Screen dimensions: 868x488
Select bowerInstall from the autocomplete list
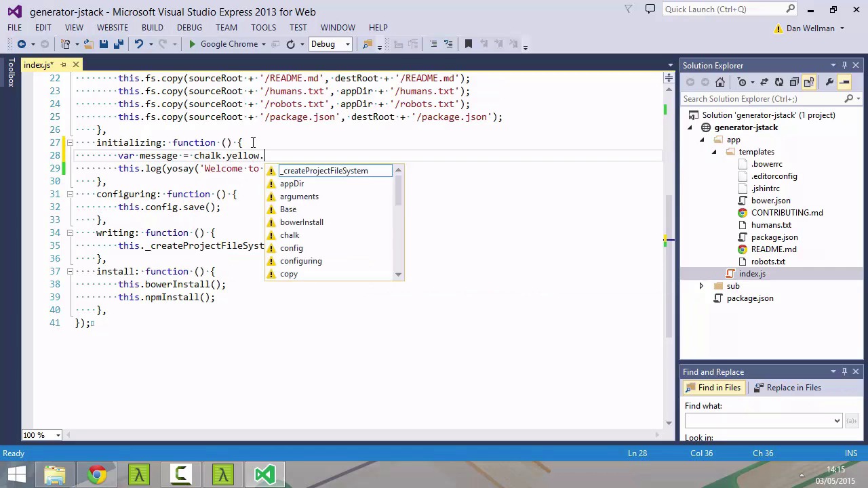[301, 222]
